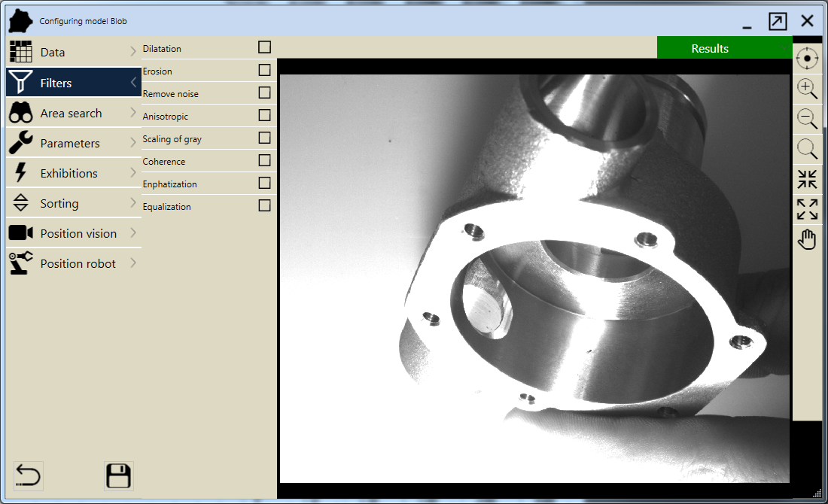Click the Enphatization label

tap(169, 184)
